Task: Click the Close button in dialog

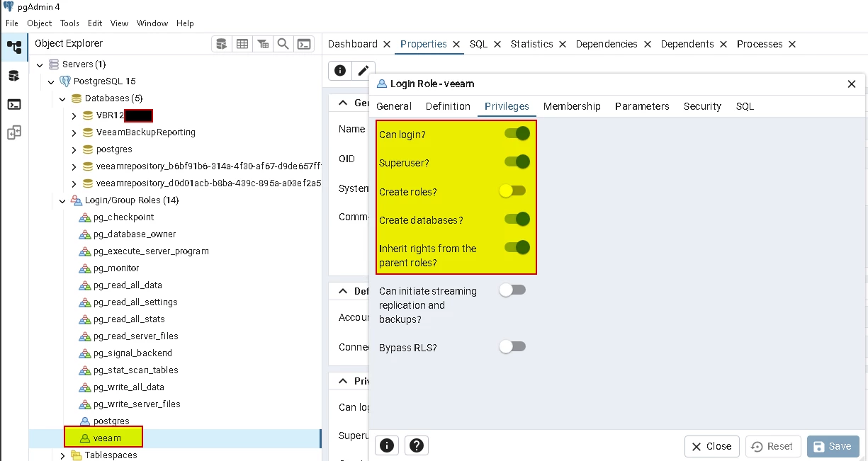Action: coord(712,446)
